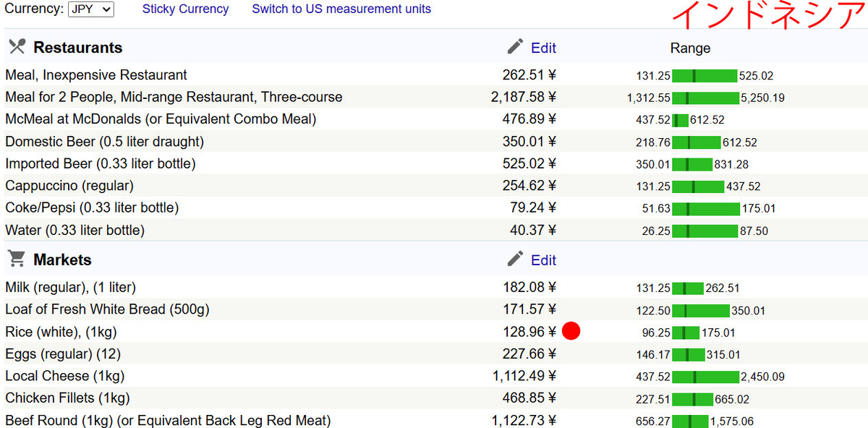Click the Edit link for Restaurants
This screenshot has height=428, width=868.
(x=543, y=48)
